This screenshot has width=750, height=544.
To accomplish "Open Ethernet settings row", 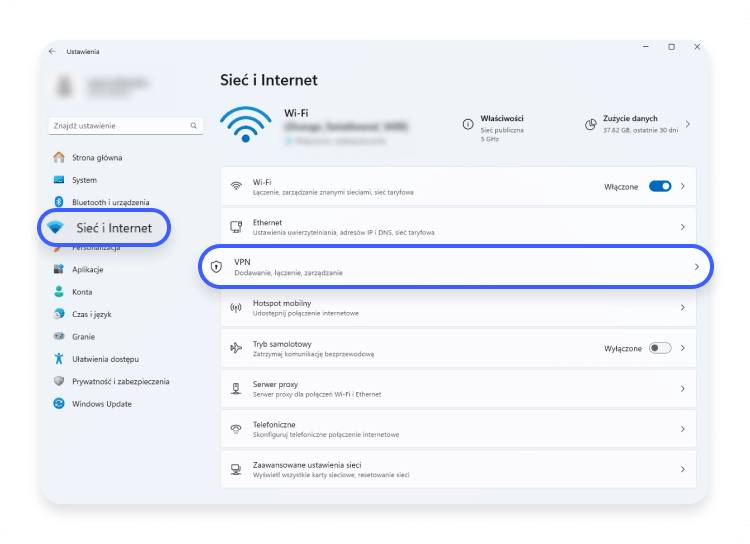I will click(458, 226).
